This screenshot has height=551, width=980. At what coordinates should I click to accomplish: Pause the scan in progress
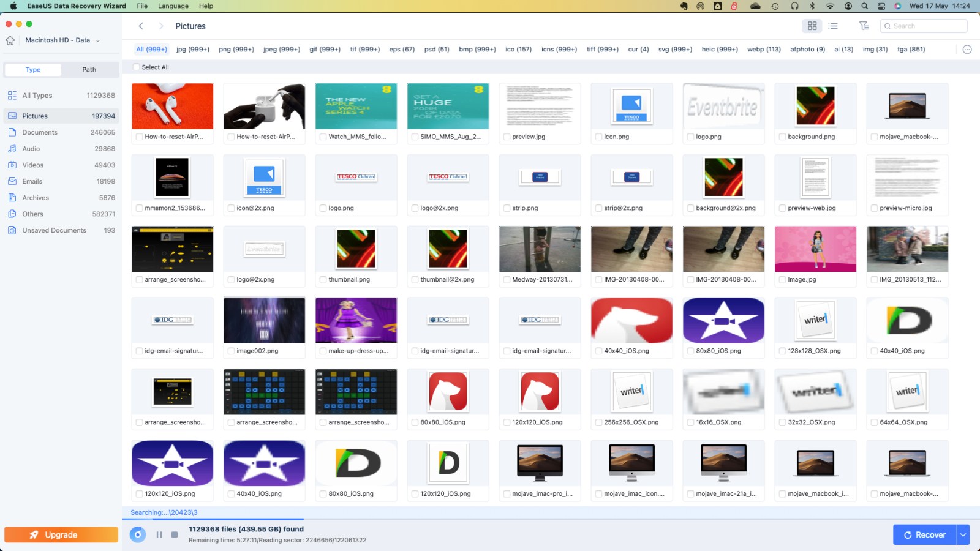(159, 534)
